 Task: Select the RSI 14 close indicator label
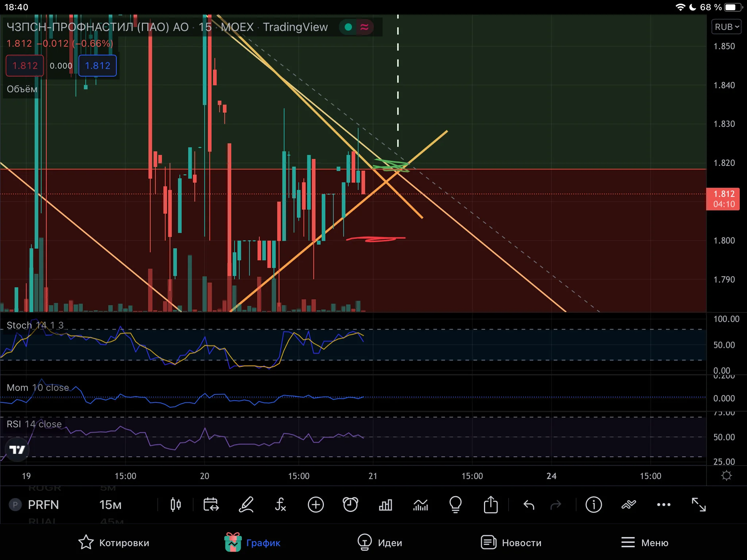click(x=34, y=424)
